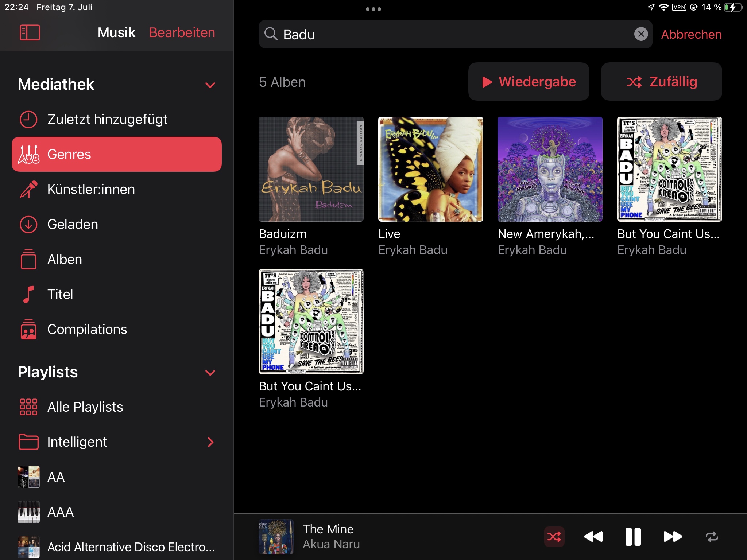
Task: Tap the three dots multitasking menu
Action: coord(373,9)
